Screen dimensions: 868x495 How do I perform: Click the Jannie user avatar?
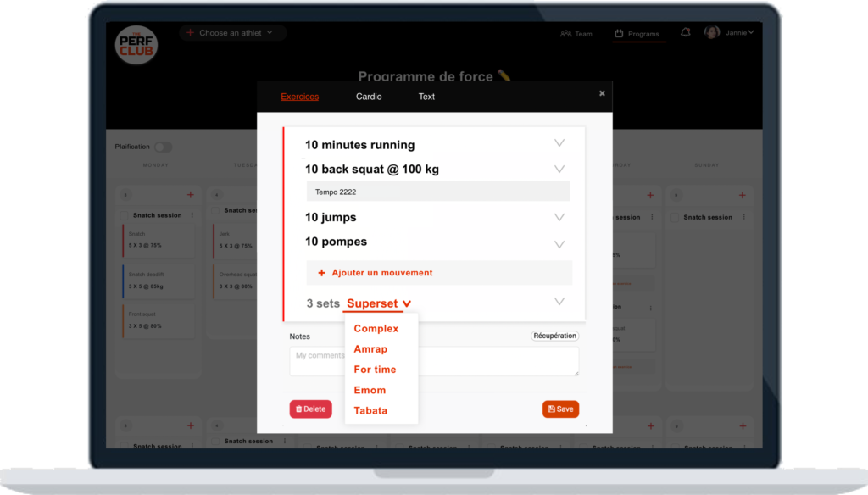tap(712, 32)
